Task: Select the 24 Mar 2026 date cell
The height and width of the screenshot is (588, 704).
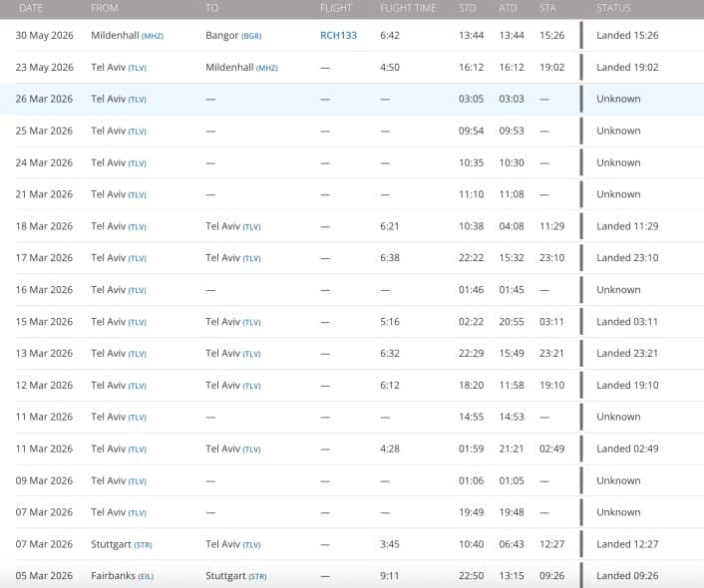Action: tap(44, 162)
